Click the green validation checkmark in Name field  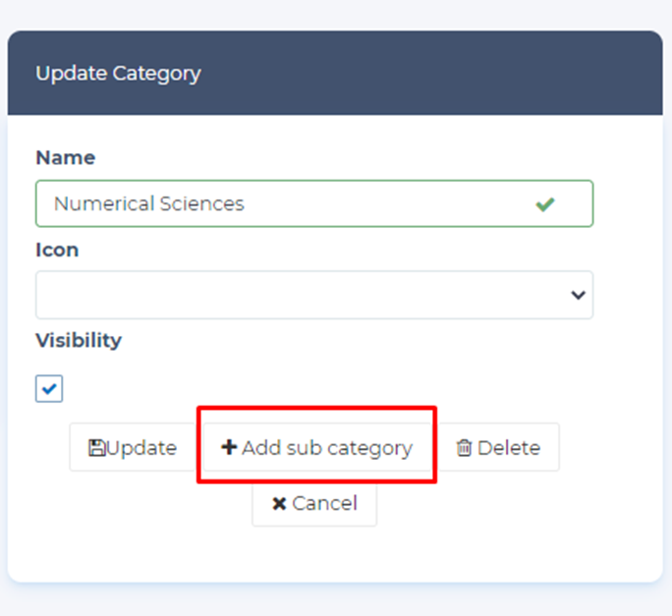click(x=544, y=204)
